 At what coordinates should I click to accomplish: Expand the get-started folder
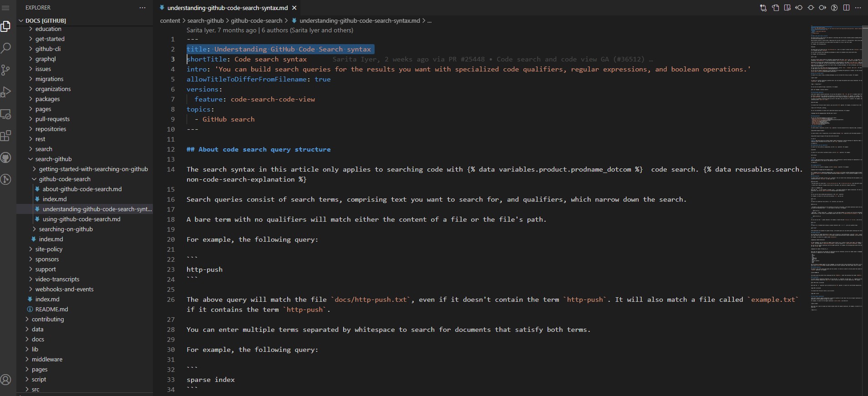(x=50, y=39)
